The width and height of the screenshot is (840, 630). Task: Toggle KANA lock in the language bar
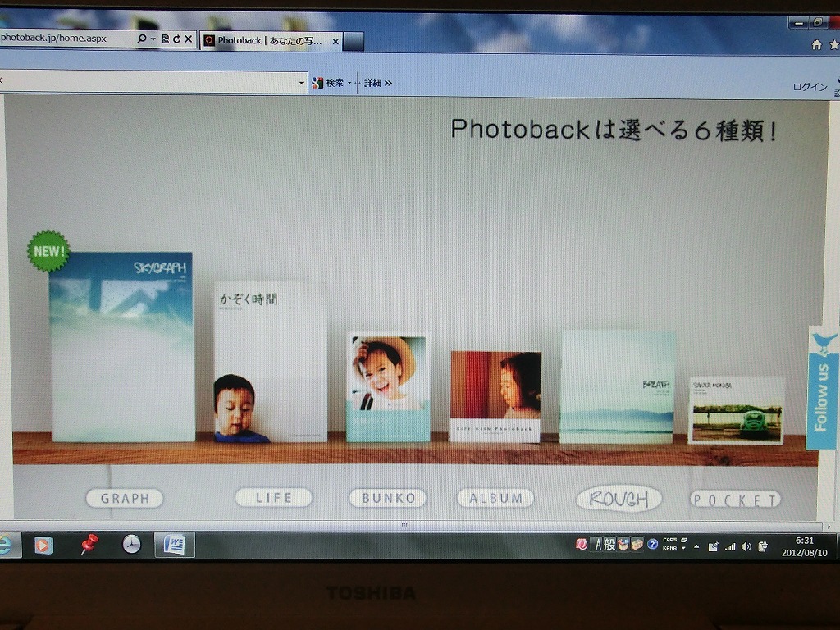coord(669,548)
